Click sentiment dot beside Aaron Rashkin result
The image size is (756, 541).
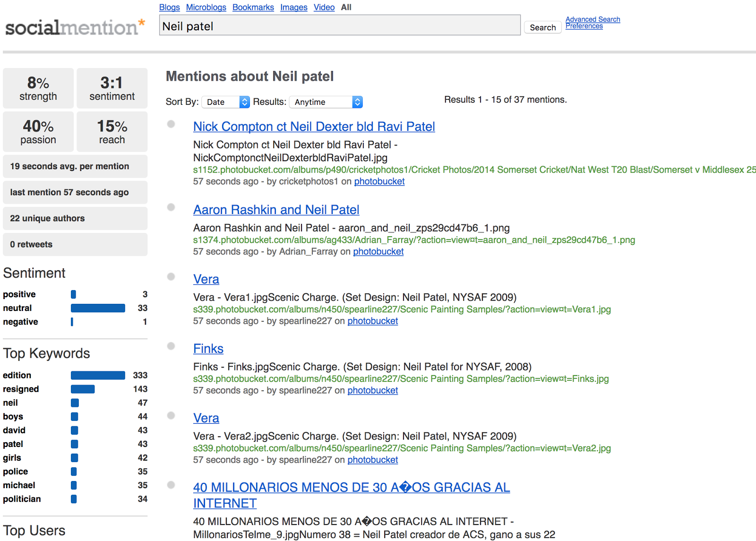(171, 207)
